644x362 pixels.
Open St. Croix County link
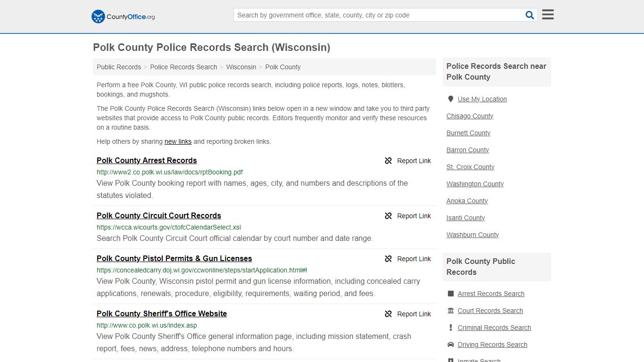(x=471, y=167)
